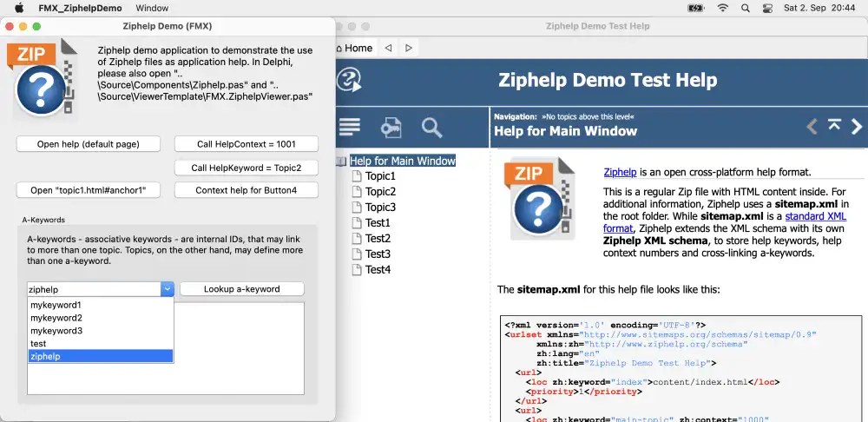This screenshot has height=422, width=868.
Task: Collapse the a-keyword combo box arrow
Action: point(168,289)
